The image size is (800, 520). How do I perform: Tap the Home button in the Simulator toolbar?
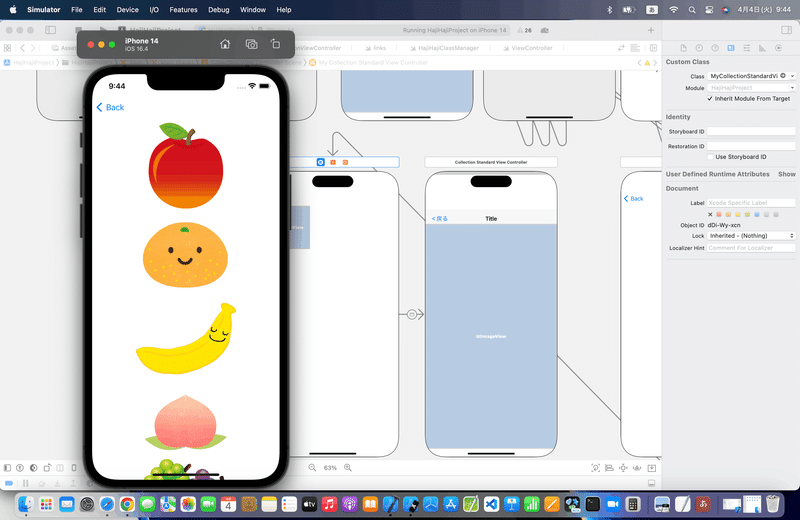pos(225,44)
